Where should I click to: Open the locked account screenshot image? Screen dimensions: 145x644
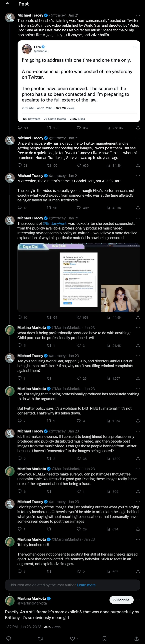[79, 277]
